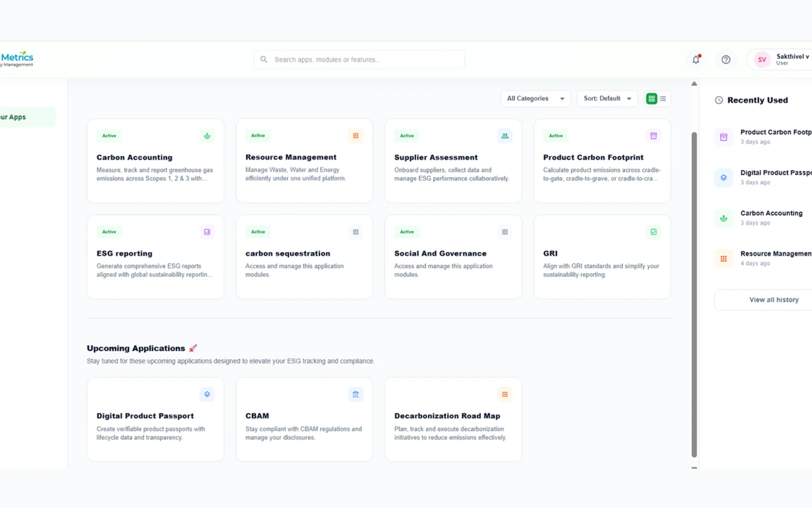Screen dimensions: 812x508
Task: Click the SV user avatar
Action: pos(762,59)
